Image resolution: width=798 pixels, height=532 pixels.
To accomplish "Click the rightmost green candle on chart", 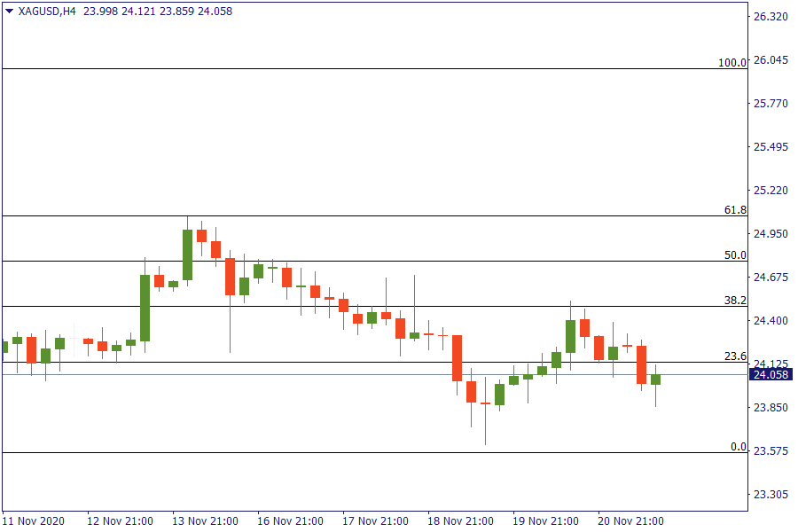I will tap(656, 379).
